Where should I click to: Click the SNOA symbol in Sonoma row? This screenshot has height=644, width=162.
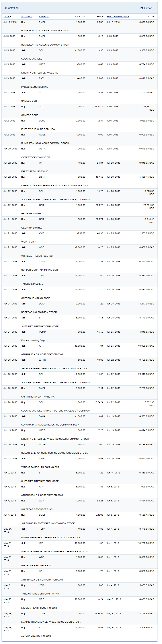click(x=42, y=416)
